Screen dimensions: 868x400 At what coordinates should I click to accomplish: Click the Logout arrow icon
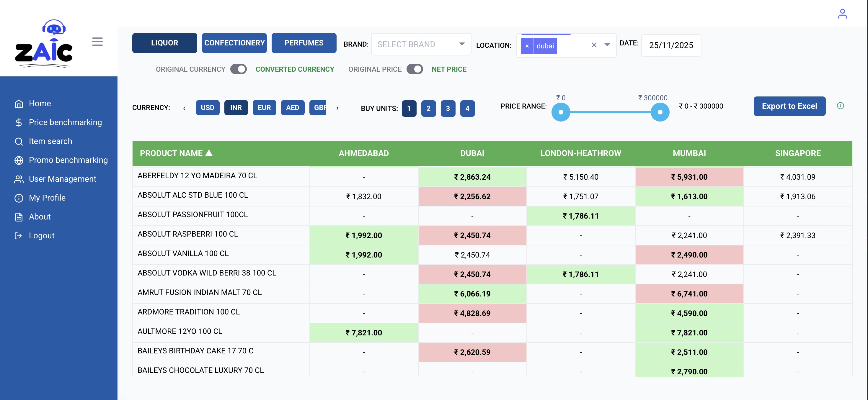click(x=19, y=235)
